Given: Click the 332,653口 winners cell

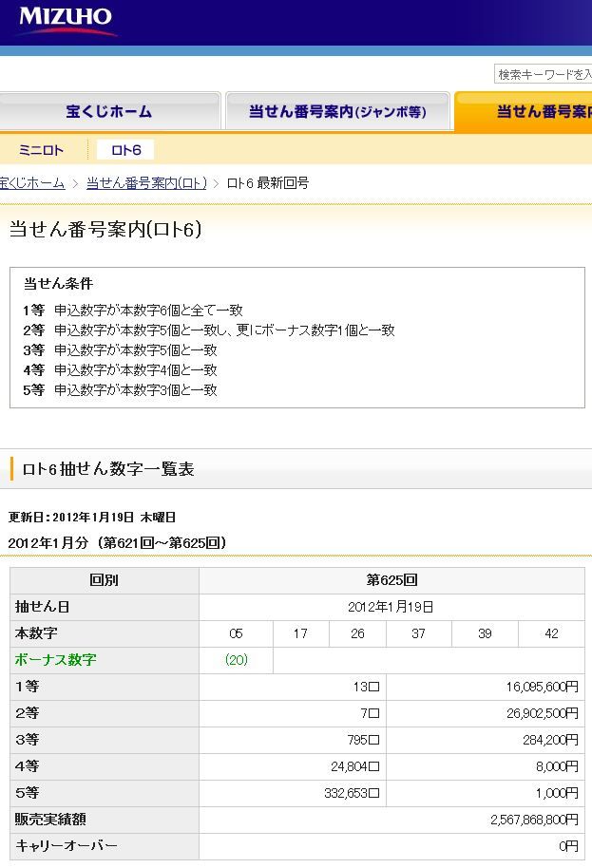Looking at the screenshot, I should pyautogui.click(x=293, y=793).
